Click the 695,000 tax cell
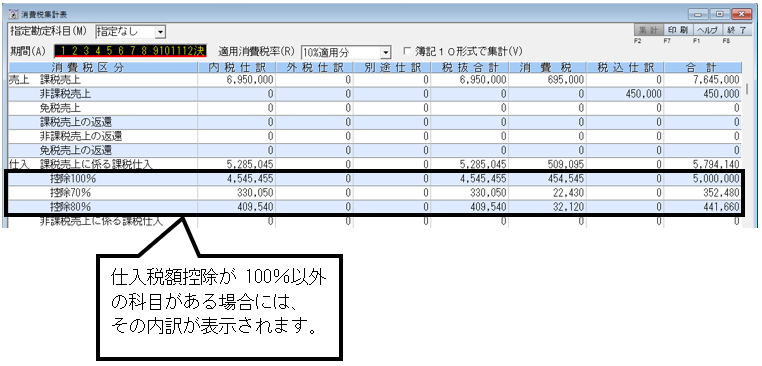 click(x=548, y=80)
